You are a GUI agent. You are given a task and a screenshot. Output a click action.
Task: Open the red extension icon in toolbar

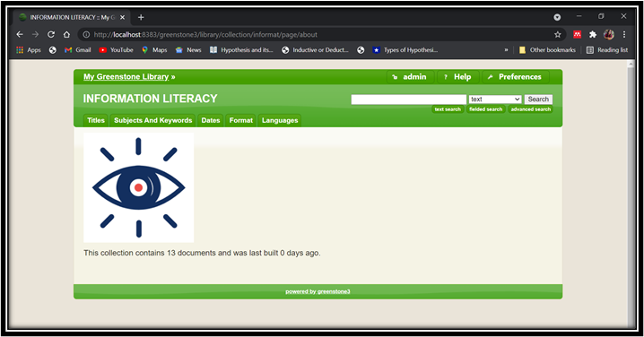click(577, 34)
